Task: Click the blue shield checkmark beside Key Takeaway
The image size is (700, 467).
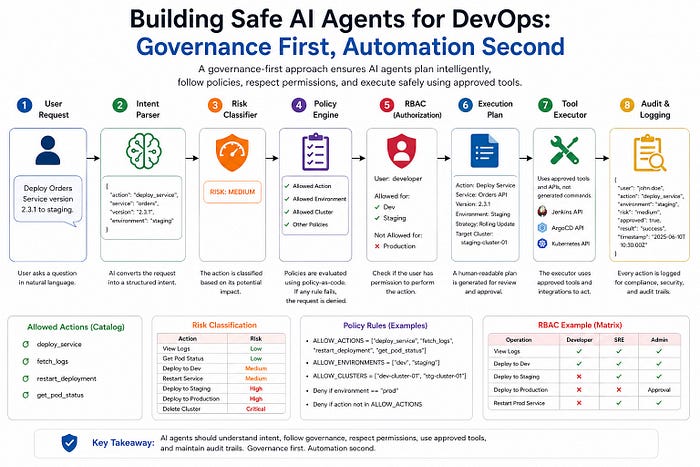Action: 69,442
